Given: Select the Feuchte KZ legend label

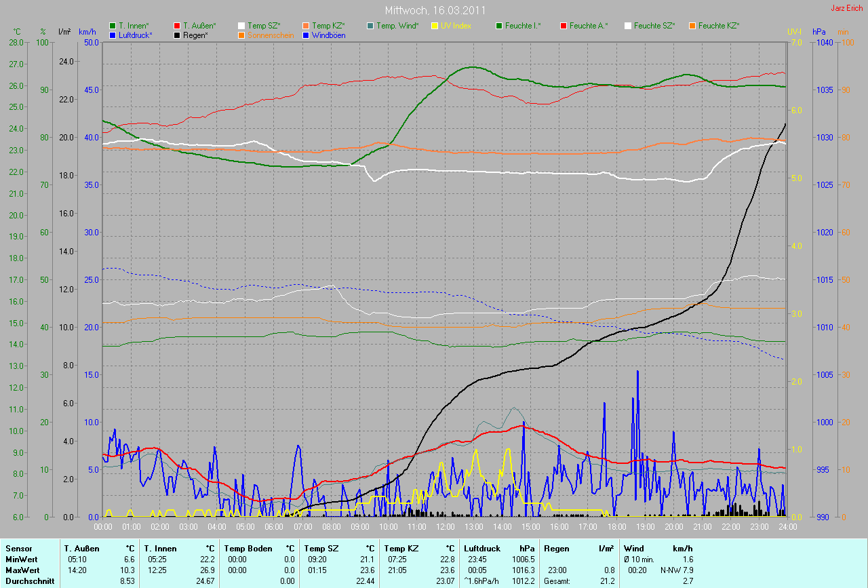Looking at the screenshot, I should click(x=719, y=26).
